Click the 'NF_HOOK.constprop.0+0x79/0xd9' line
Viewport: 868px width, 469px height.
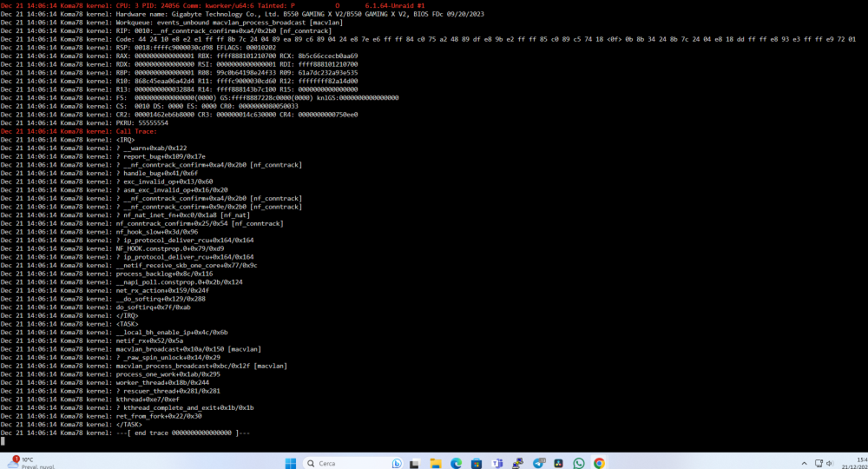pyautogui.click(x=112, y=248)
